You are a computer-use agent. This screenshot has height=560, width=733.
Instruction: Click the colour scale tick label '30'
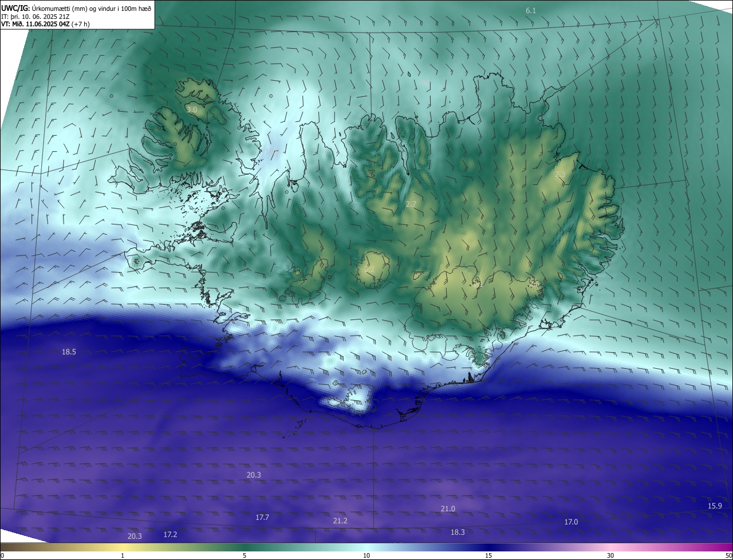pos(610,555)
